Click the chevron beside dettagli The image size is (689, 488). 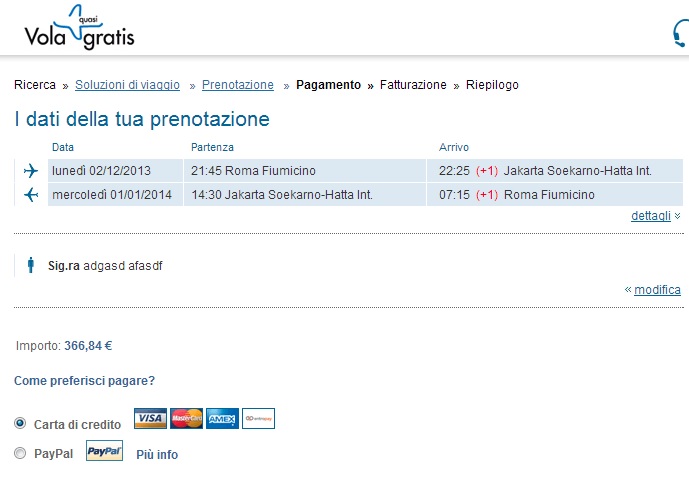(x=677, y=216)
